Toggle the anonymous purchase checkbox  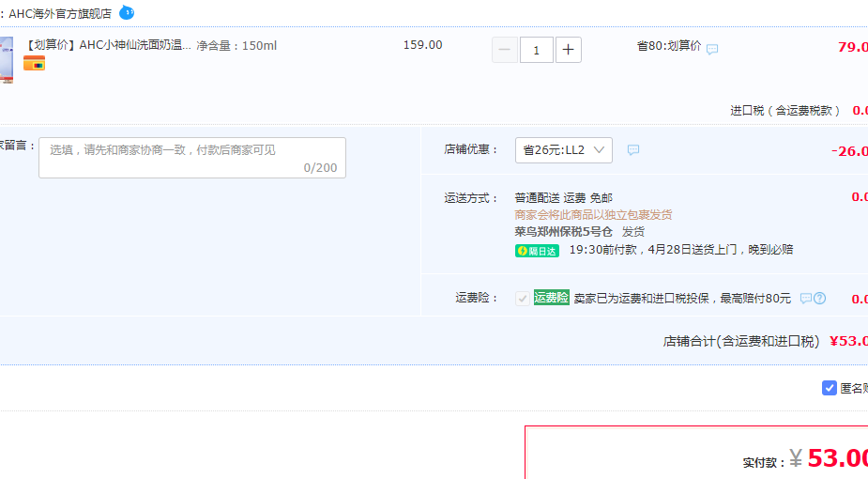coord(830,388)
